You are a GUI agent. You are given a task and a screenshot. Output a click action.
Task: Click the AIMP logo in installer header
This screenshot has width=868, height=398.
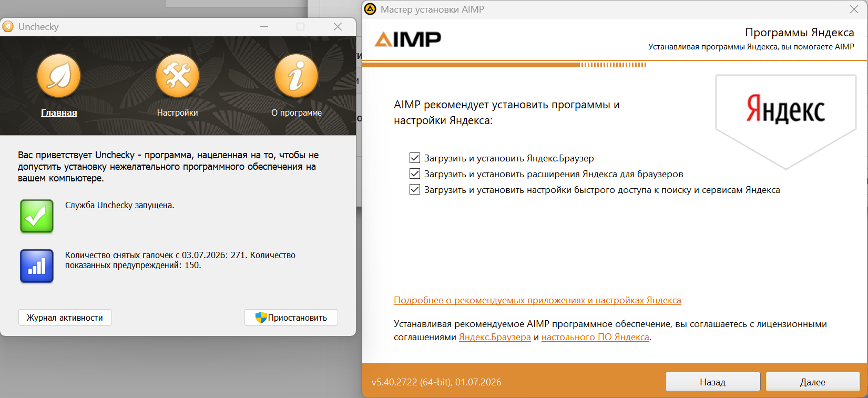[x=408, y=39]
